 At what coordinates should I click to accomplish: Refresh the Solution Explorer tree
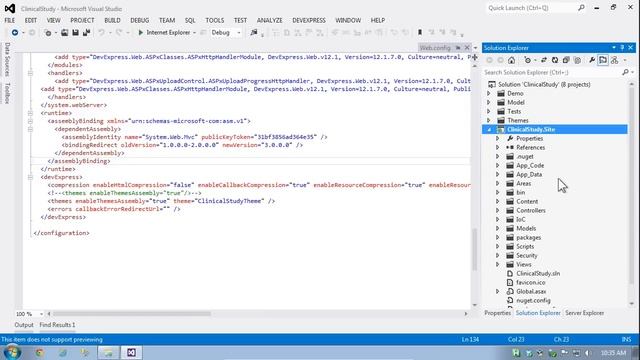(555, 60)
